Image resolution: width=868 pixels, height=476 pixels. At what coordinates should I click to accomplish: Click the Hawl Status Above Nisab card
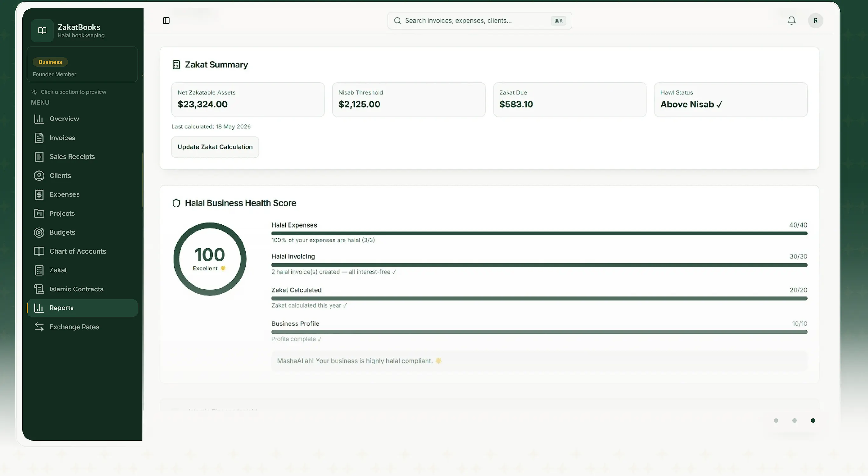tap(730, 100)
